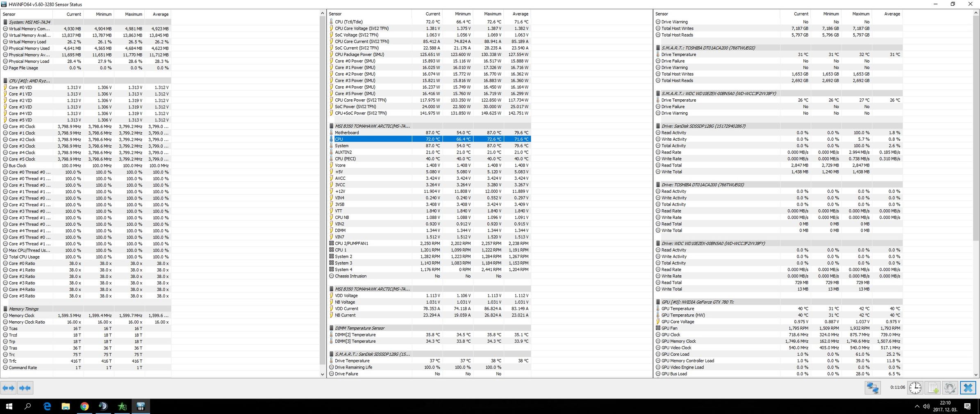Screen dimensions: 980x414
Task: Select the 'DIMM[2] Temperature' row
Action: [429, 335]
